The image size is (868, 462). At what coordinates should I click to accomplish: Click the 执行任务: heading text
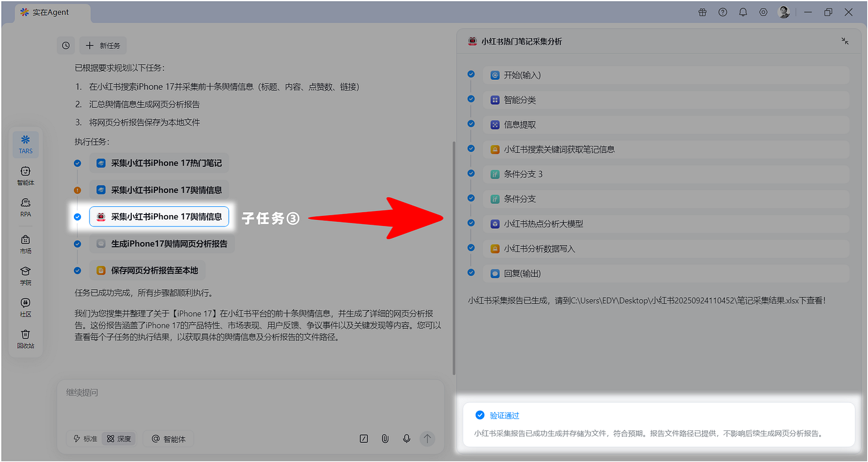92,141
